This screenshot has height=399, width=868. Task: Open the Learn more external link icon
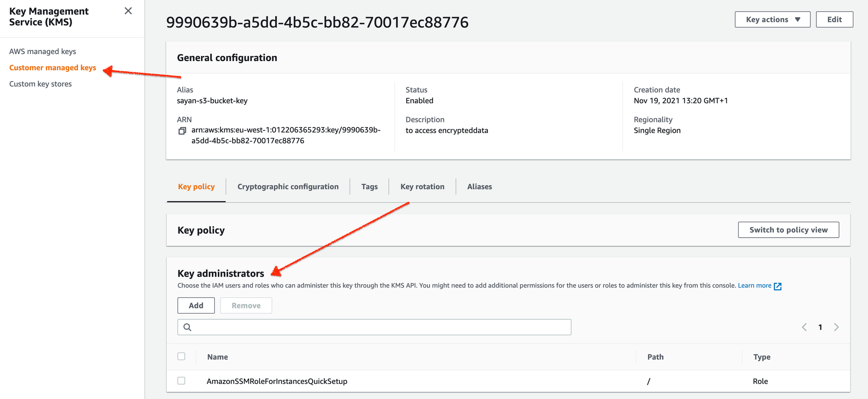(x=777, y=286)
